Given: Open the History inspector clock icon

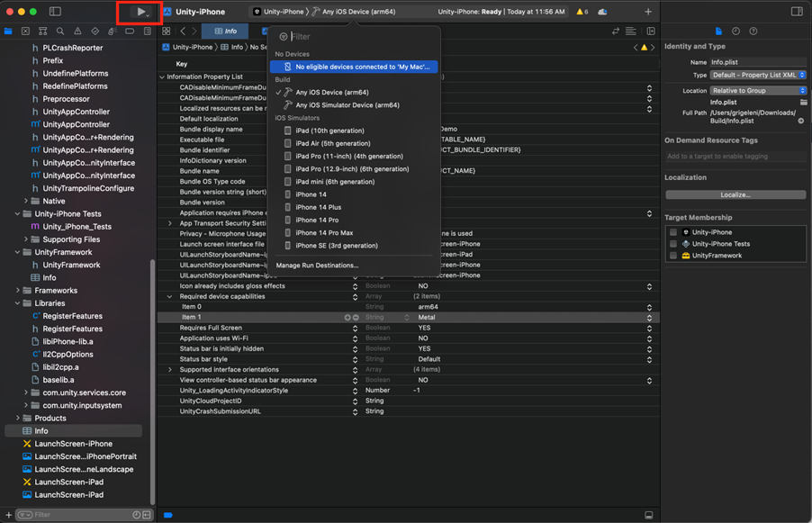Looking at the screenshot, I should point(735,31).
